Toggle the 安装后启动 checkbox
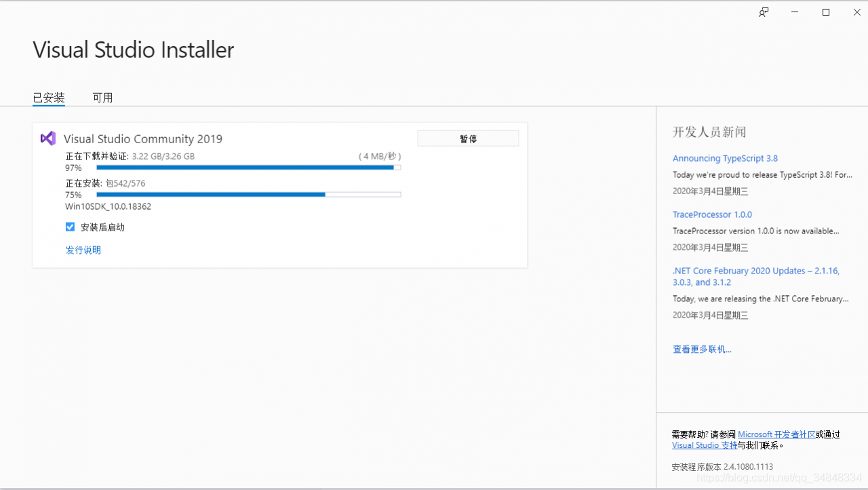868x490 pixels. tap(70, 227)
